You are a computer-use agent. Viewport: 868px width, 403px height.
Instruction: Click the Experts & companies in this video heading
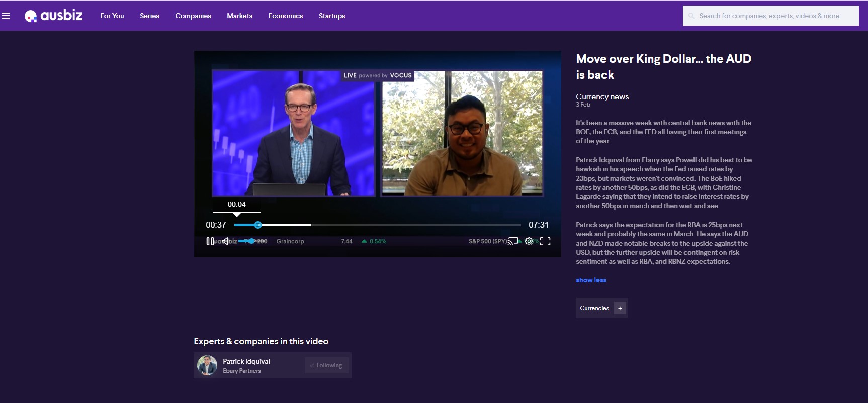click(x=261, y=341)
